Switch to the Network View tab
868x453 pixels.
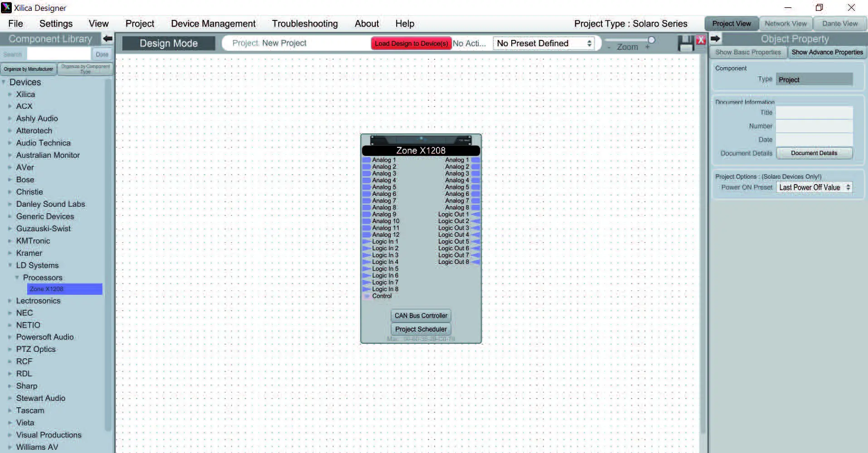(x=786, y=23)
